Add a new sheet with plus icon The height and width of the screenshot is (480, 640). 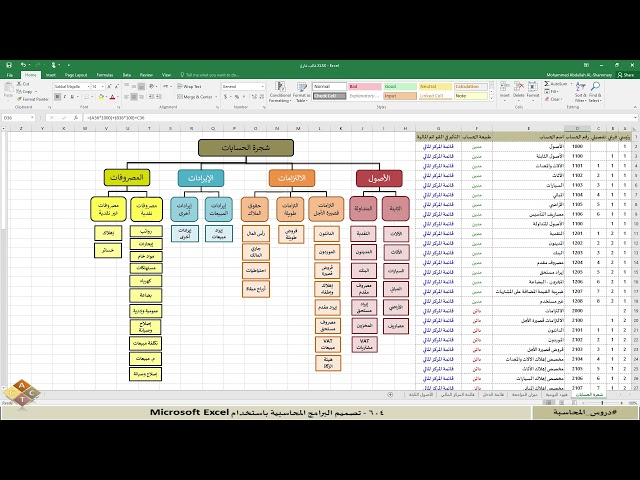pos(390,395)
